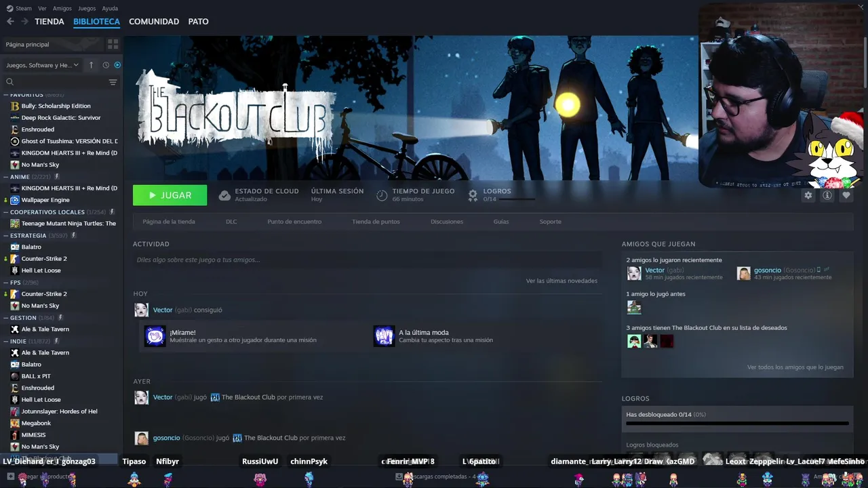The width and height of the screenshot is (868, 488).
Task: Click the green JUGAR button
Action: pos(170,195)
